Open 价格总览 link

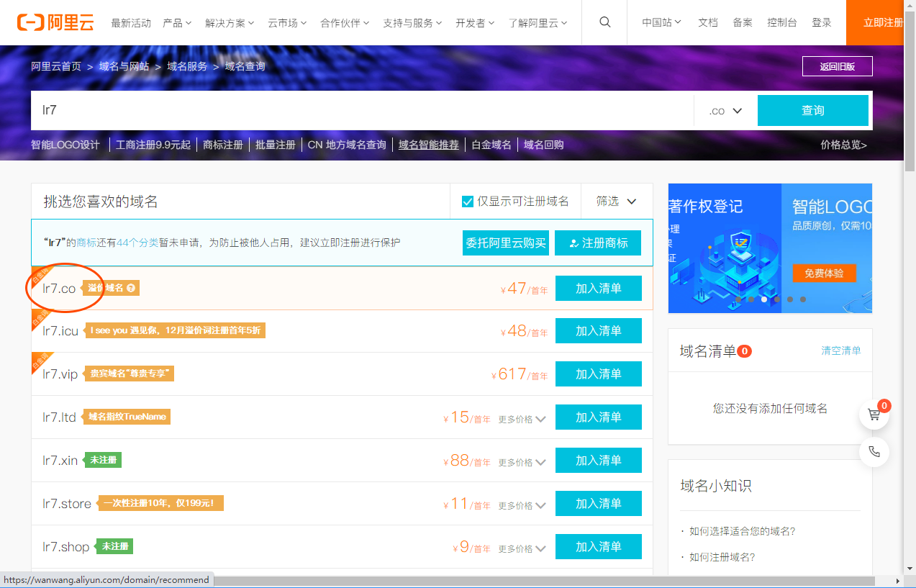click(843, 145)
